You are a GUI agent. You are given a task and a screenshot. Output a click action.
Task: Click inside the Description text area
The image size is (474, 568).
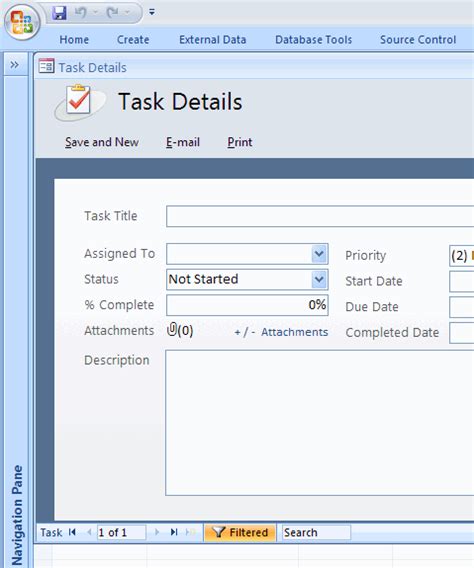pyautogui.click(x=320, y=423)
